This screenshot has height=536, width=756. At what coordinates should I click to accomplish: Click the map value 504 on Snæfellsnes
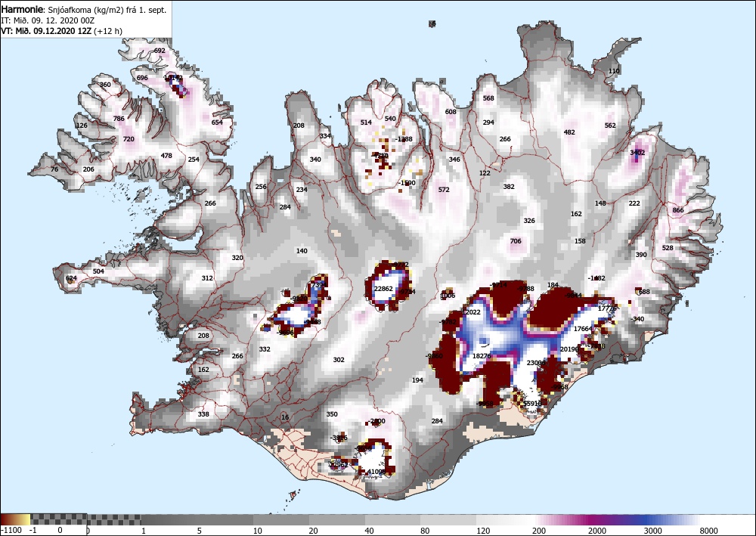tap(98, 271)
